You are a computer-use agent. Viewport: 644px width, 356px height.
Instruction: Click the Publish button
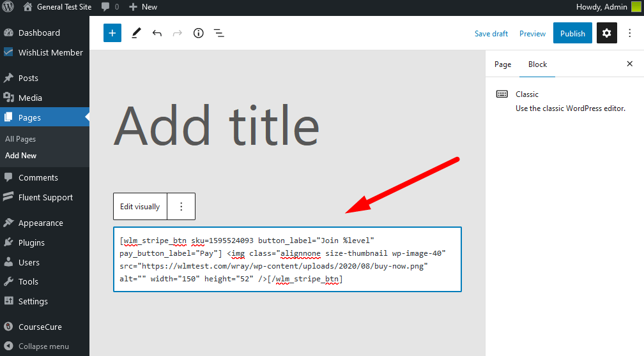(x=572, y=33)
